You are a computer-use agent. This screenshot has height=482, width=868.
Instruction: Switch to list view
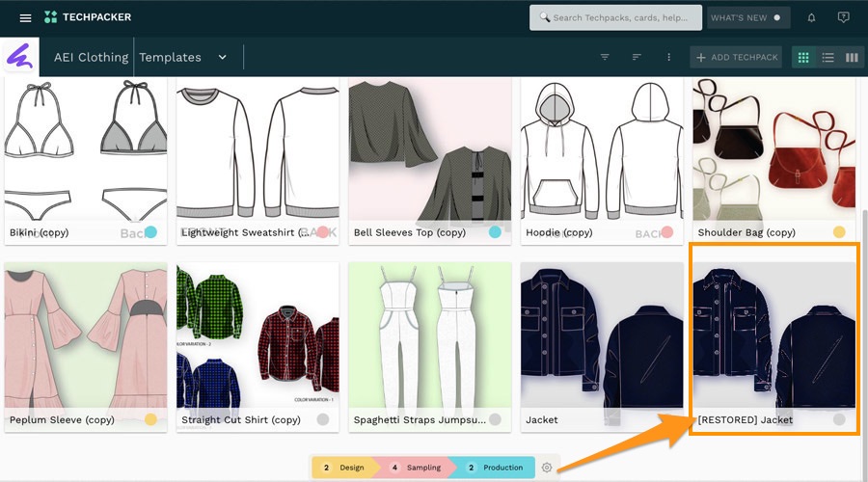(x=827, y=57)
